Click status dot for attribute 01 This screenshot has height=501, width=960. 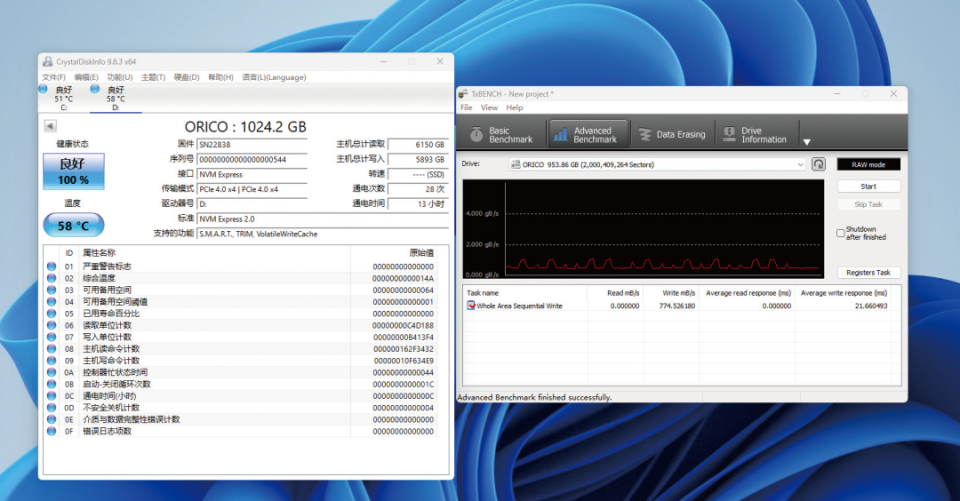coord(51,266)
